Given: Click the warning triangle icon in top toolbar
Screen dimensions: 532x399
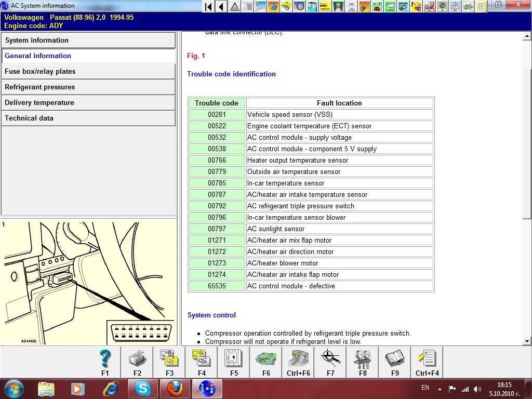Looking at the screenshot, I should click(x=235, y=6).
